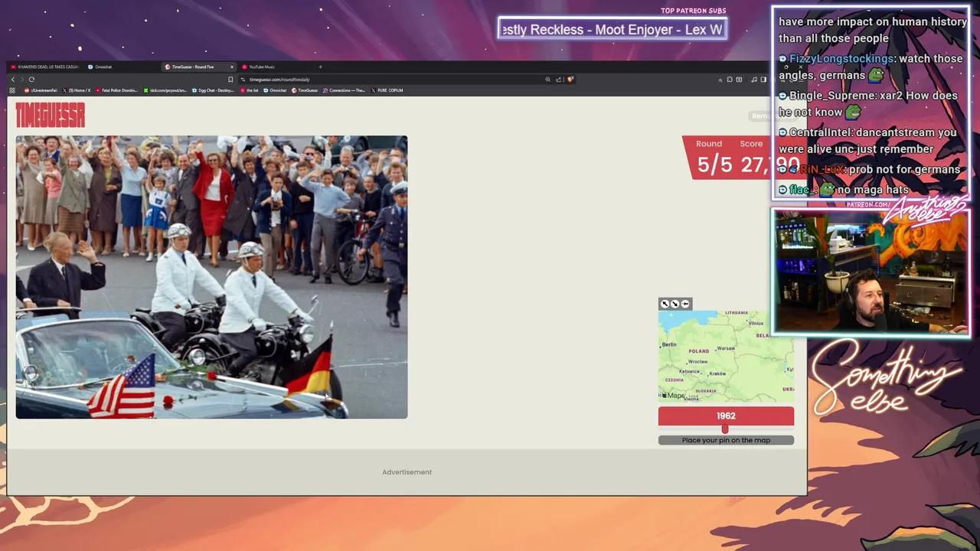Toggle the browser sidebar panel
The image size is (980, 551).
[x=763, y=80]
